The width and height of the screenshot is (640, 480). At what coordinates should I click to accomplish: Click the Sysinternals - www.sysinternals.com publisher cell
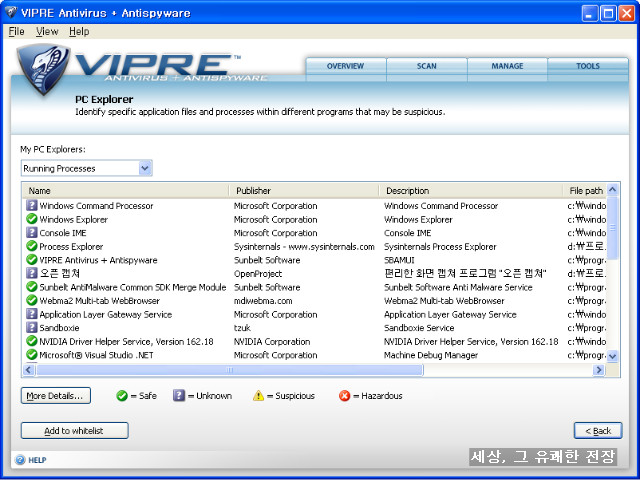tap(304, 247)
